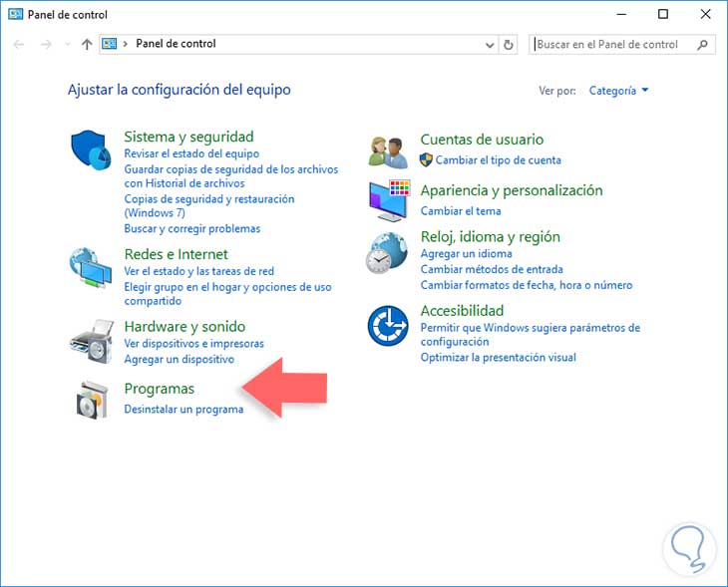Open Redes e Internet category
This screenshot has height=587, width=728.
[177, 254]
